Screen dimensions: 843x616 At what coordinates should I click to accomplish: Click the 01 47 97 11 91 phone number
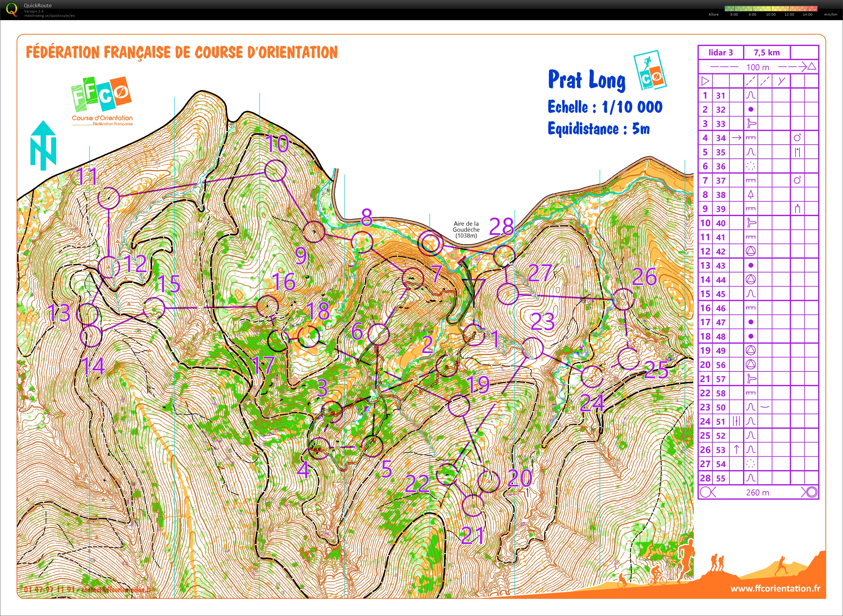point(49,590)
